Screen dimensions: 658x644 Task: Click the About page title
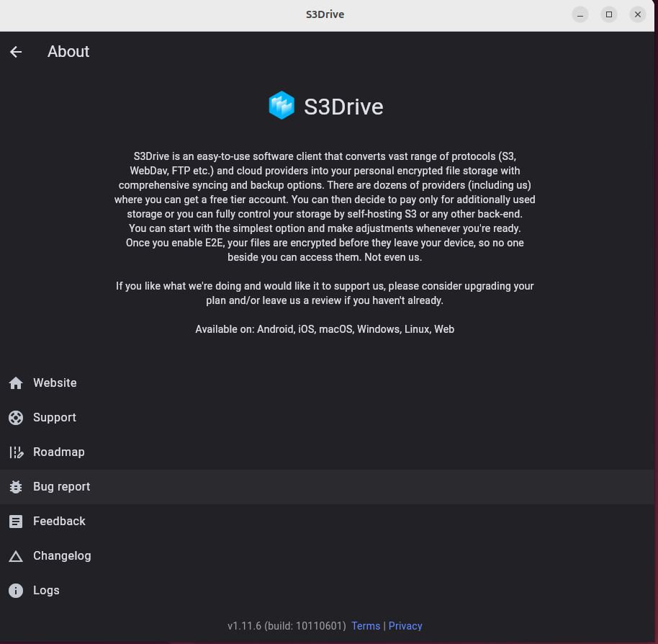[68, 52]
